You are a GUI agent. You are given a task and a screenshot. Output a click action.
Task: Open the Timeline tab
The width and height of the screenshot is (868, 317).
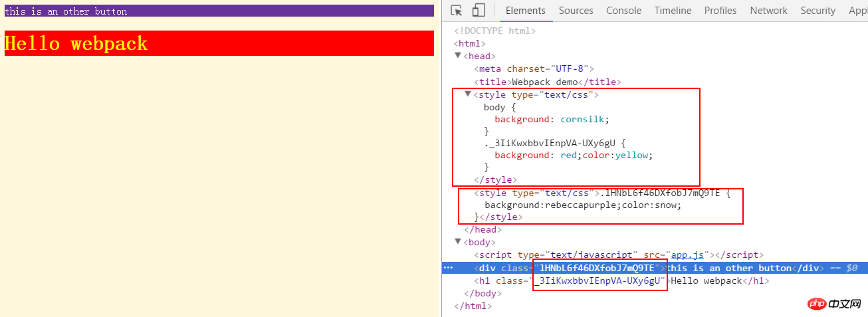(673, 11)
